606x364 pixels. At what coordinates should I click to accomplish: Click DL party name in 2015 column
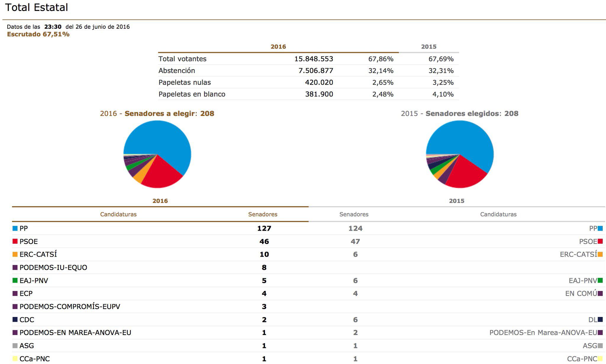593,320
